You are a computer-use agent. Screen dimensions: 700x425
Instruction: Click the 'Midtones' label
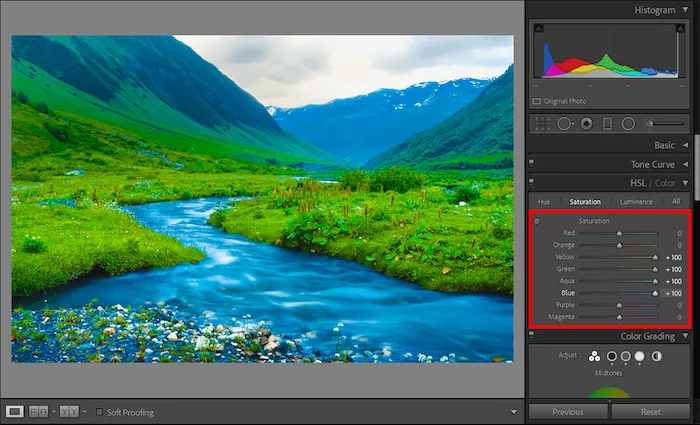(x=608, y=373)
